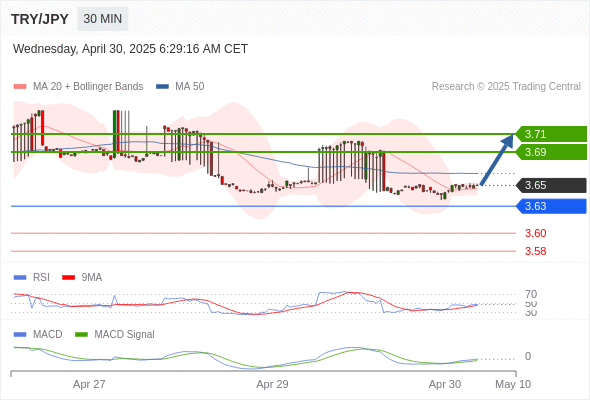Toggle the RSI legend swatch

point(20,278)
